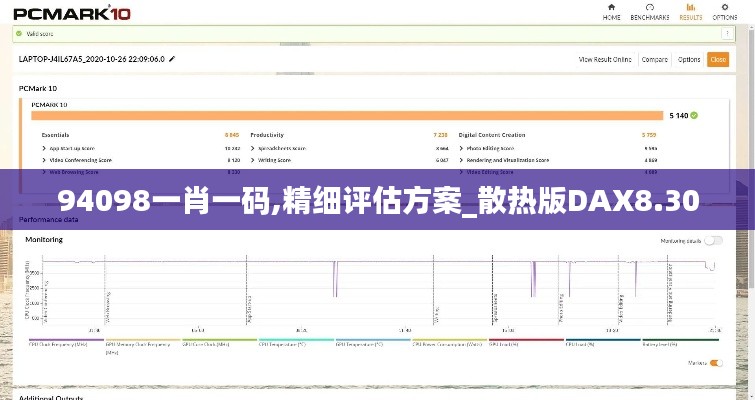The width and height of the screenshot is (755, 400).
Task: Toggle GPU Temperature legend series
Action: 373,342
